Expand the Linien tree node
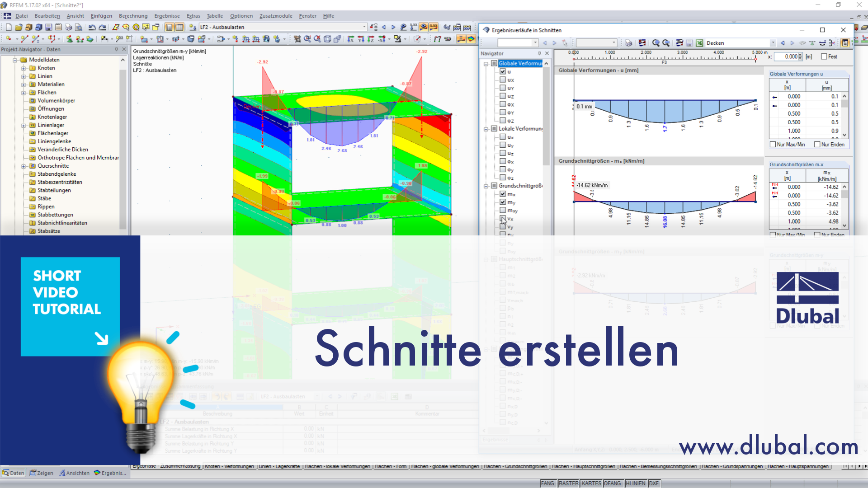 pos(24,76)
